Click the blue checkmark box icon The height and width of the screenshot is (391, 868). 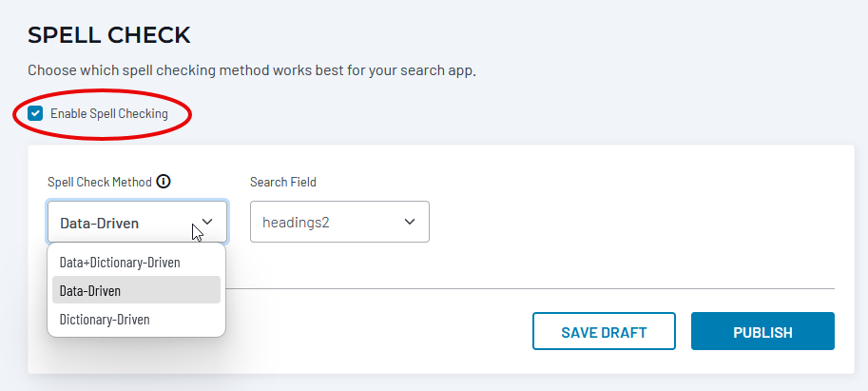(35, 114)
